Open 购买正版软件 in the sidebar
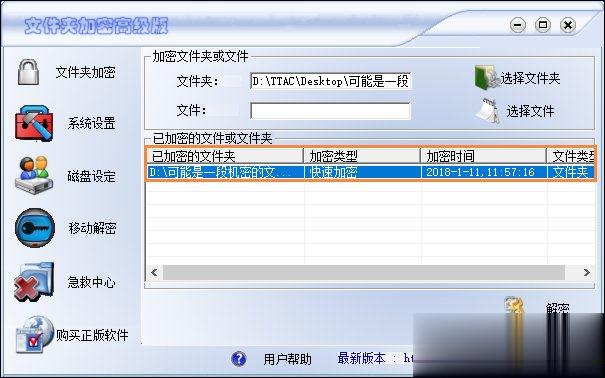 click(92, 335)
